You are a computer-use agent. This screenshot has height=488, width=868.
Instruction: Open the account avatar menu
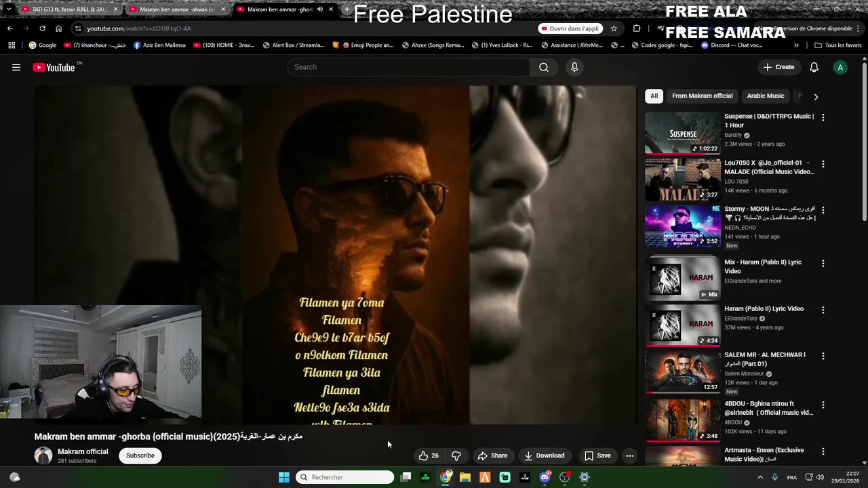pyautogui.click(x=840, y=67)
